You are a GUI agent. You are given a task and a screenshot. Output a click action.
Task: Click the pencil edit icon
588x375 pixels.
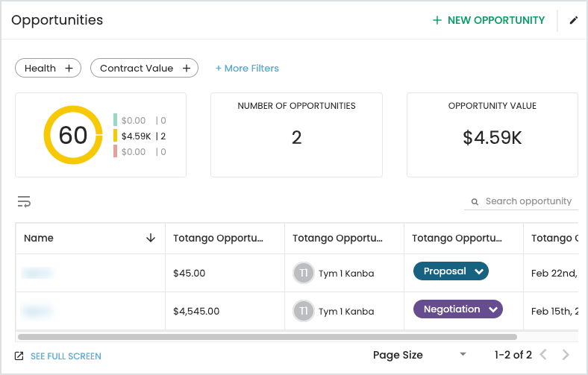click(573, 20)
